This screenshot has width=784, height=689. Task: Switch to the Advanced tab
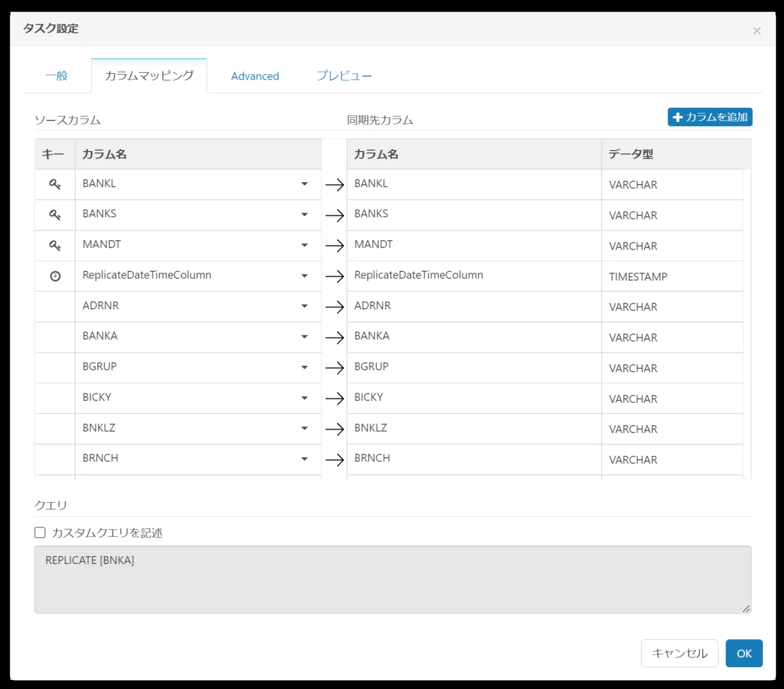255,76
